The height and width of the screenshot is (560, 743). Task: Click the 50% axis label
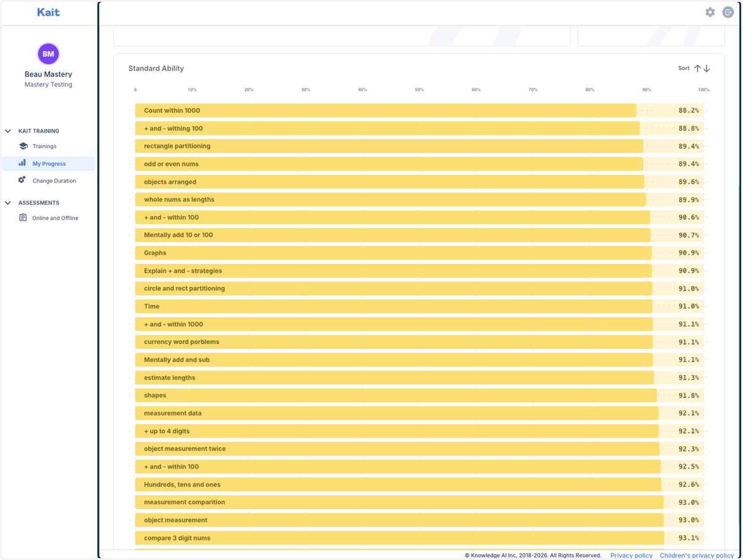click(419, 90)
